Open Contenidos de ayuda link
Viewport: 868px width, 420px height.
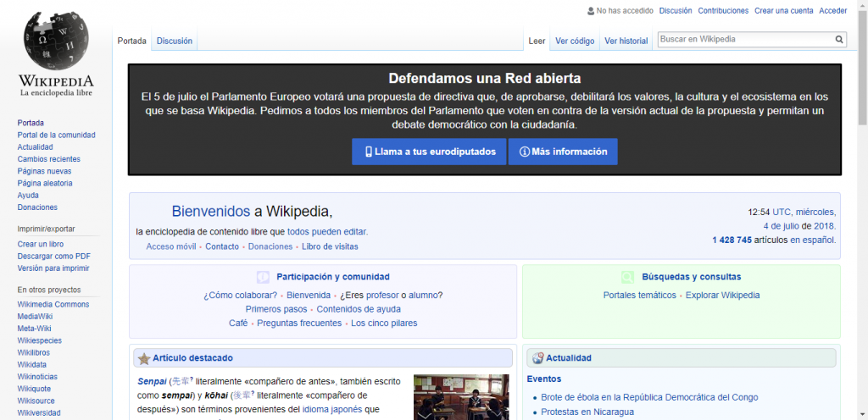(359, 309)
